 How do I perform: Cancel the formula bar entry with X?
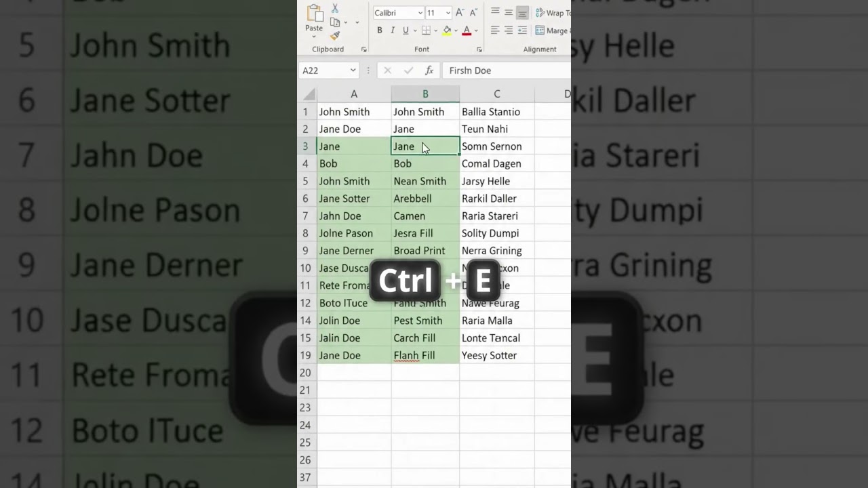pos(387,70)
